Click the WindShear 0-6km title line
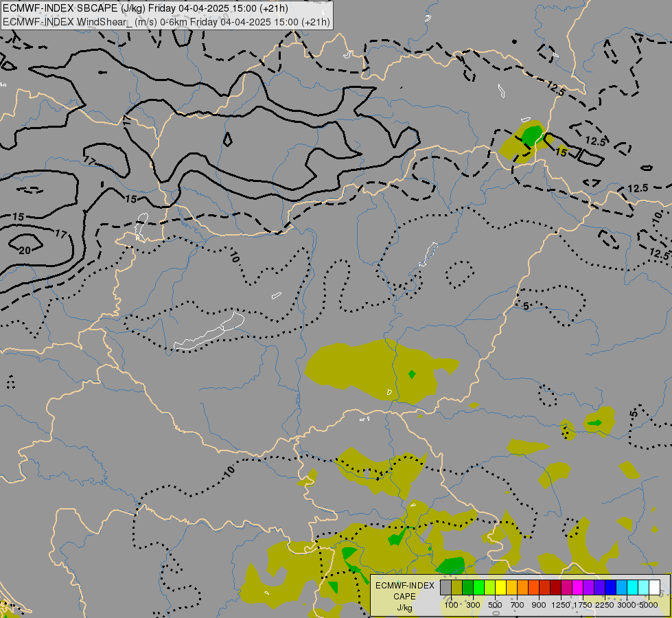This screenshot has width=672, height=618. pos(166,22)
